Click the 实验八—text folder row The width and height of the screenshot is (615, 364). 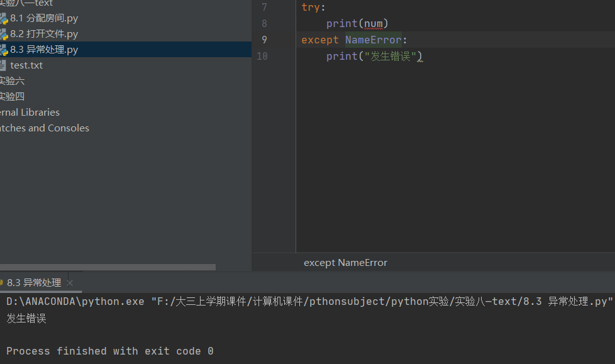26,3
